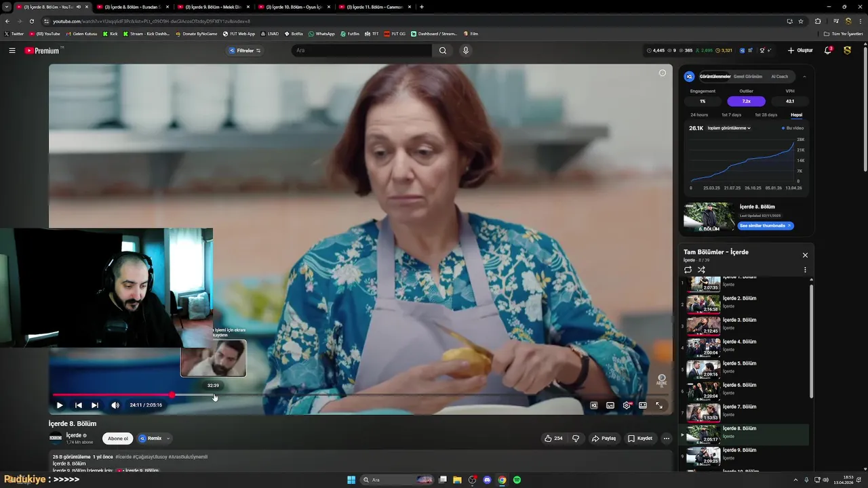
Task: Open toplam görüntülenme dropdown
Action: pos(729,128)
